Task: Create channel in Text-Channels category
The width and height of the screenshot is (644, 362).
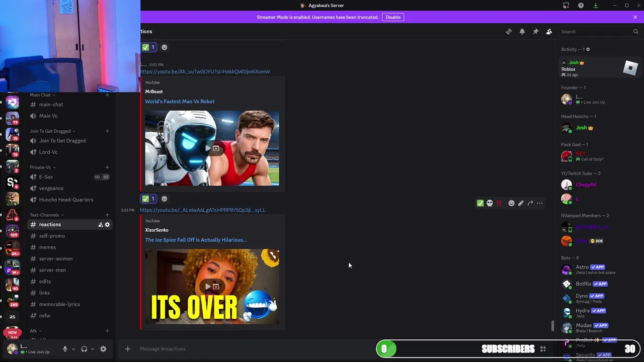Action: [x=107, y=215]
